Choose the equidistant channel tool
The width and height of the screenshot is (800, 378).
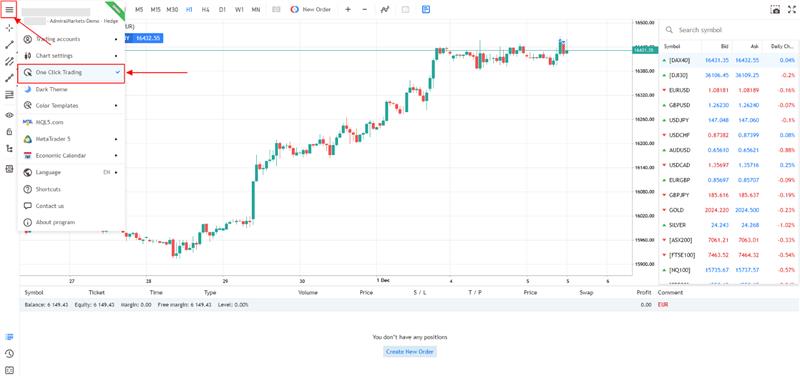[x=9, y=62]
